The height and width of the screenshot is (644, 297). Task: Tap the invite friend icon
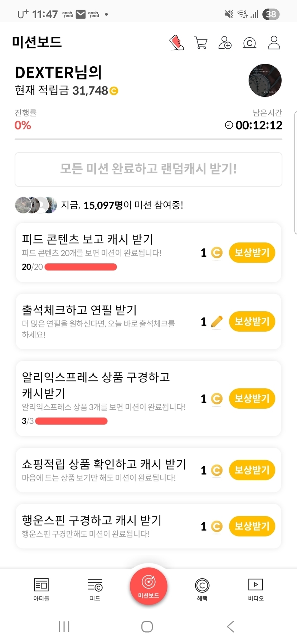225,43
